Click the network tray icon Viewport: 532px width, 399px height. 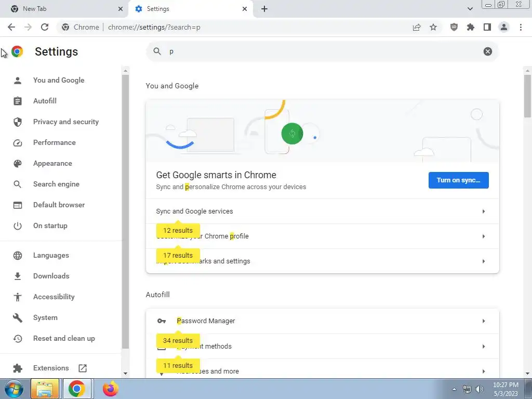[x=467, y=389]
